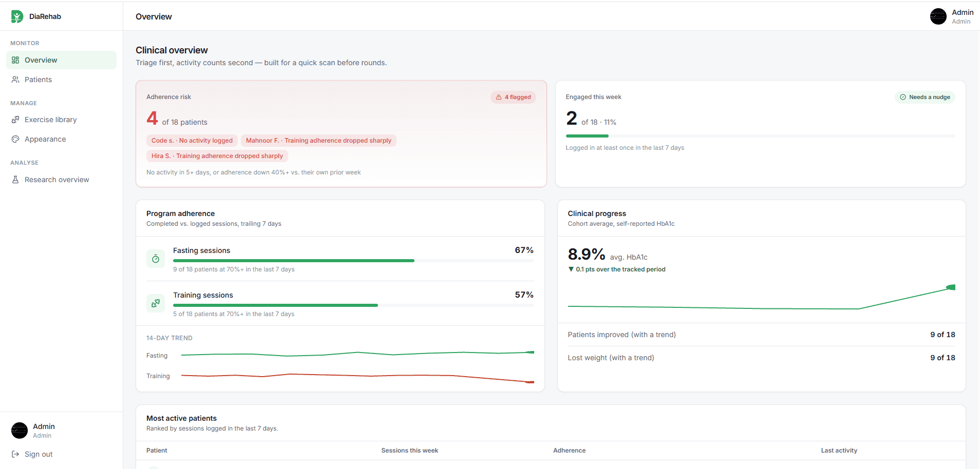Click the warning triangle in flagged badge
Viewport: 980px width, 469px height.
coord(499,97)
